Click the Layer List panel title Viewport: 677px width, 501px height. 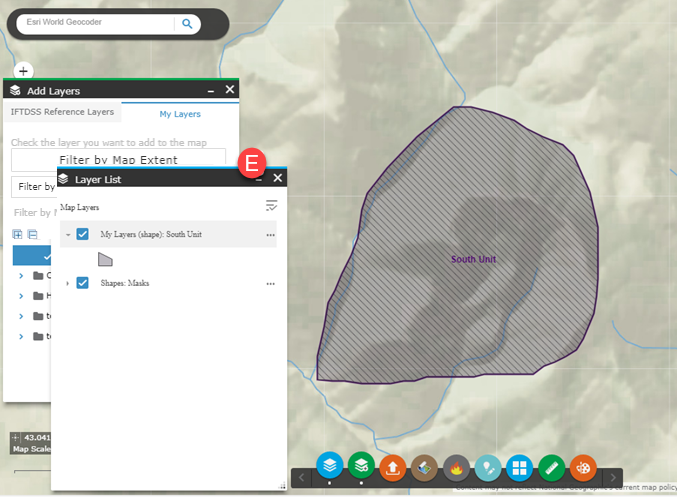pyautogui.click(x=98, y=180)
